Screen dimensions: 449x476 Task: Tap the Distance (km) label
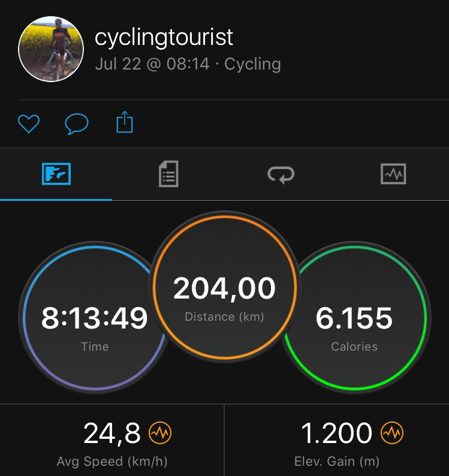[x=224, y=317]
